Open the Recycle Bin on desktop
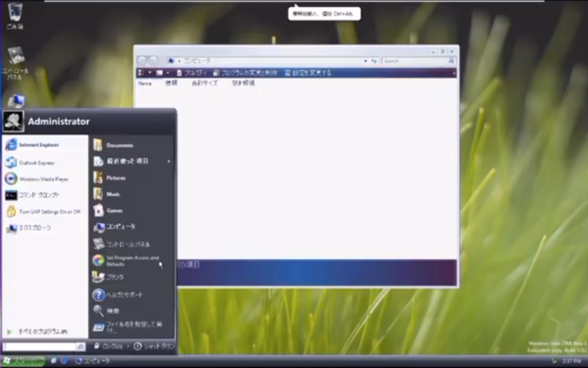This screenshot has height=368, width=588. [15, 13]
